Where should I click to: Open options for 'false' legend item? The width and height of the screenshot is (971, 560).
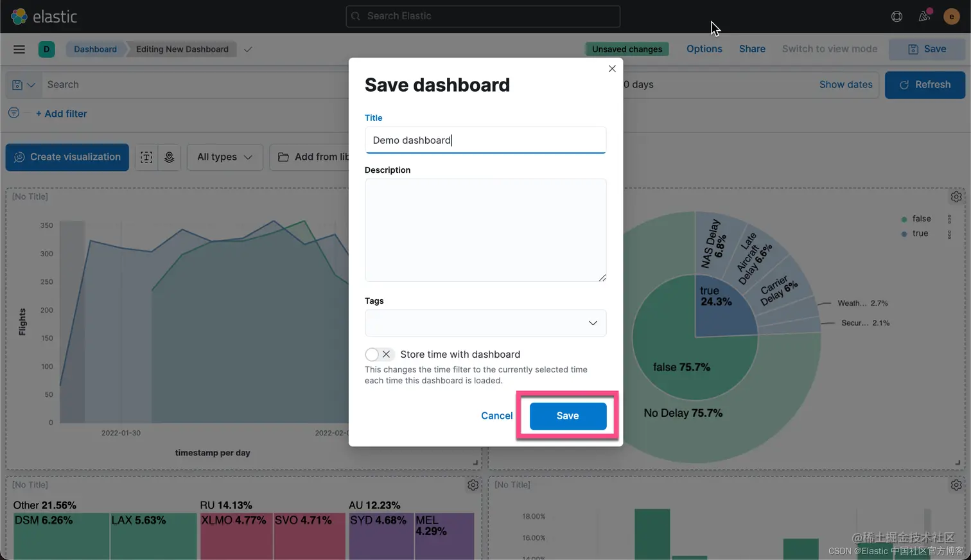pos(949,219)
